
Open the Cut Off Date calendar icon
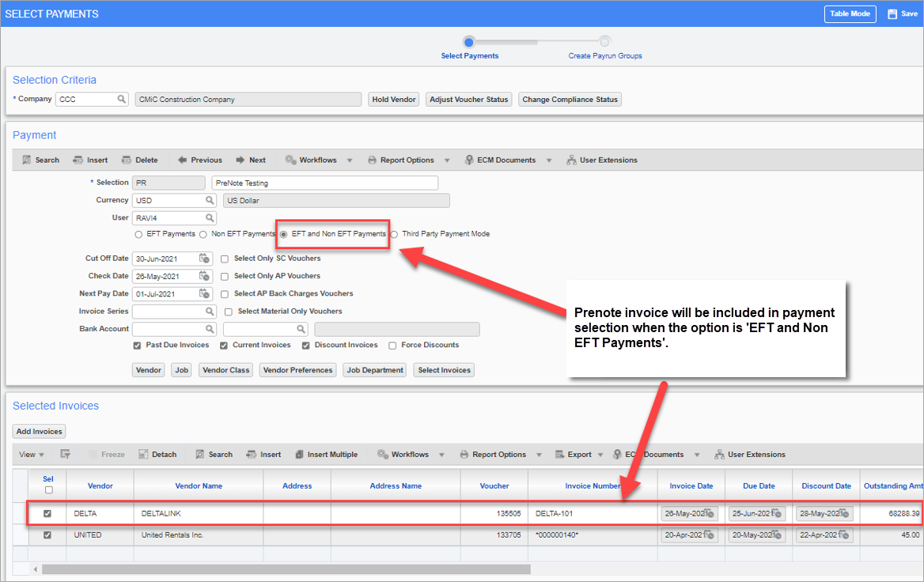pos(204,258)
